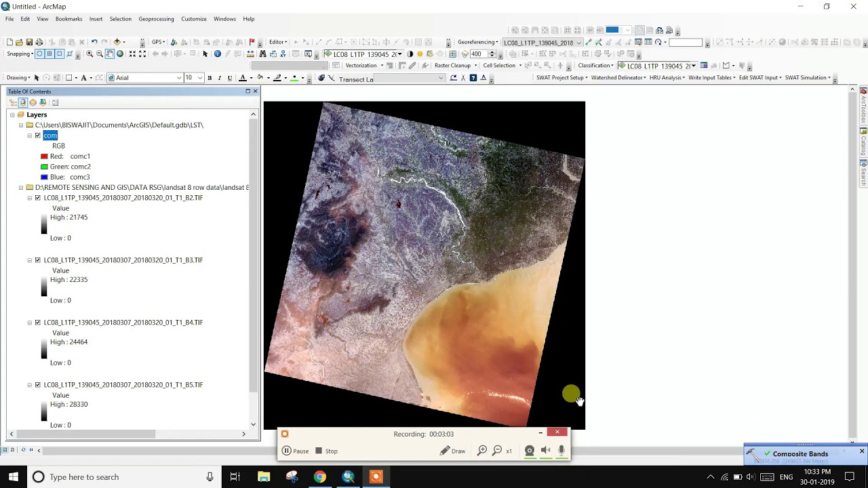Click Draw in the recorder bar
The width and height of the screenshot is (868, 488).
click(452, 451)
